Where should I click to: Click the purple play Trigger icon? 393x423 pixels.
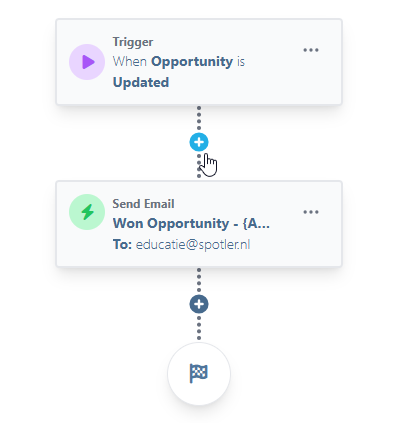tap(87, 62)
